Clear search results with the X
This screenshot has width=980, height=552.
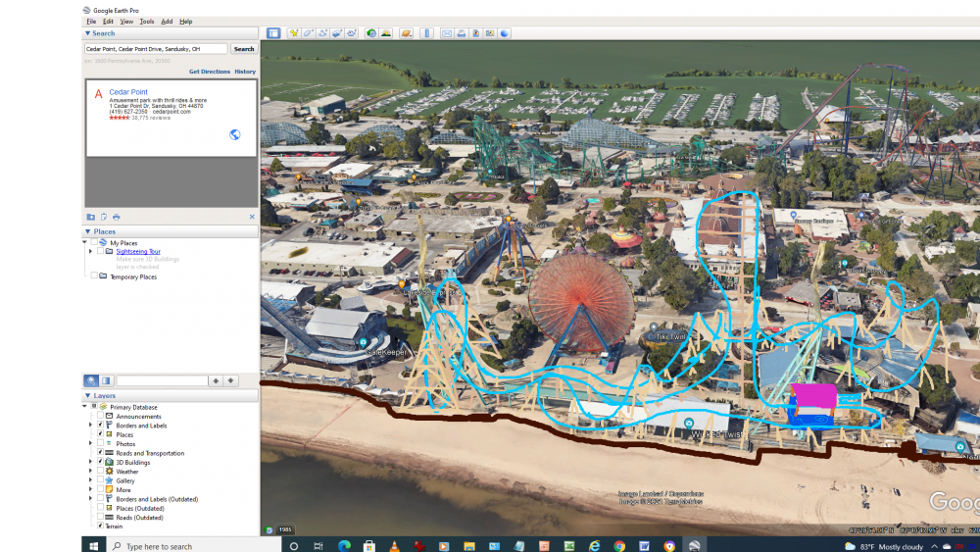pyautogui.click(x=252, y=217)
